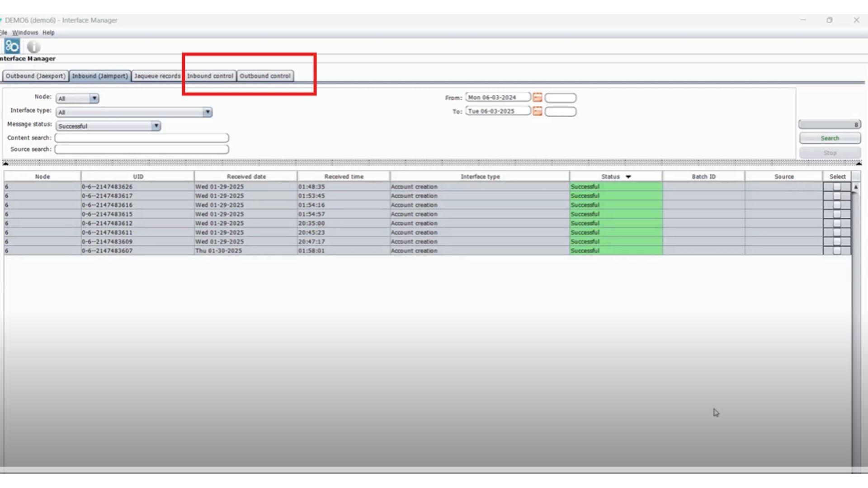Tick the Select checkbox for UID 0-6--2147483617
Image resolution: width=868 pixels, height=488 pixels.
point(837,196)
